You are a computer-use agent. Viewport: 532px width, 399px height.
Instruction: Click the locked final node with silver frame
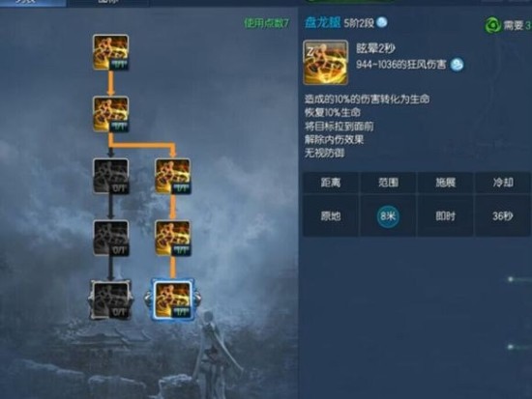click(110, 299)
